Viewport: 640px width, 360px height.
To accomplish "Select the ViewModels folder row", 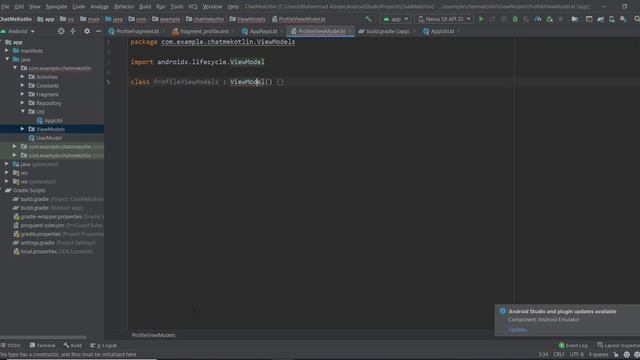I will (52, 129).
